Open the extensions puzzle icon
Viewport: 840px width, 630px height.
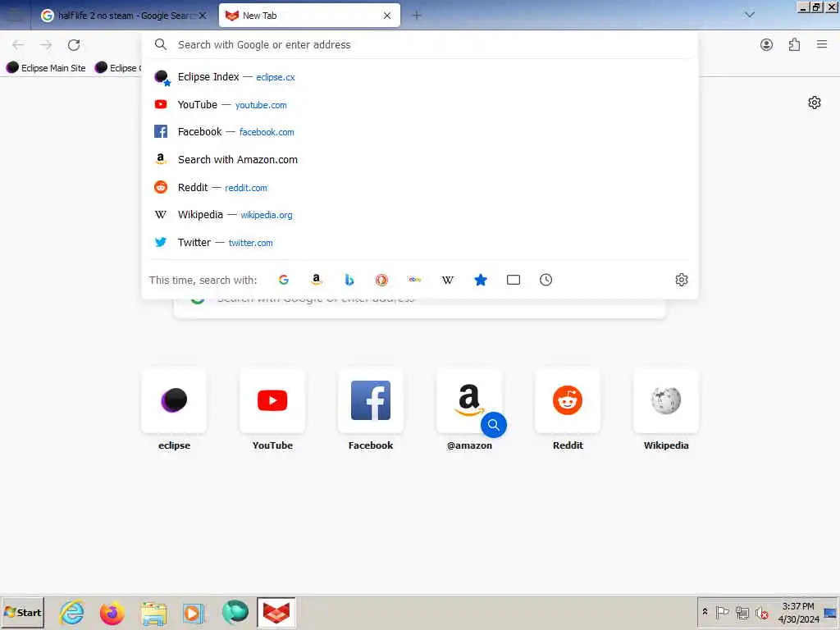coord(794,45)
